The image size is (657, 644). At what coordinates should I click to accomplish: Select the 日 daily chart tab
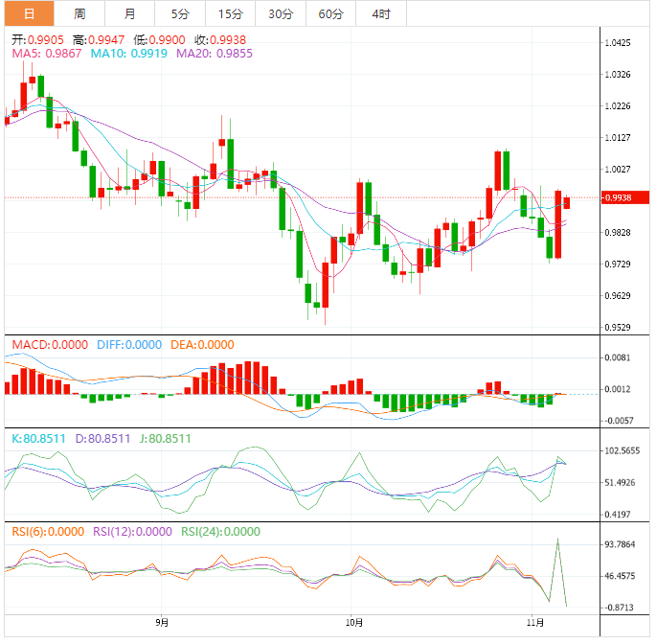tap(30, 13)
